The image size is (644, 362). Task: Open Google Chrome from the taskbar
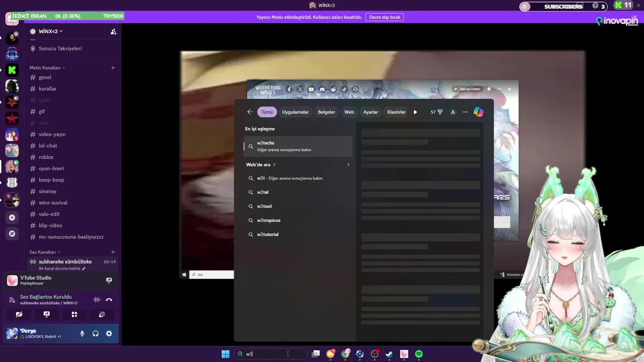click(345, 354)
